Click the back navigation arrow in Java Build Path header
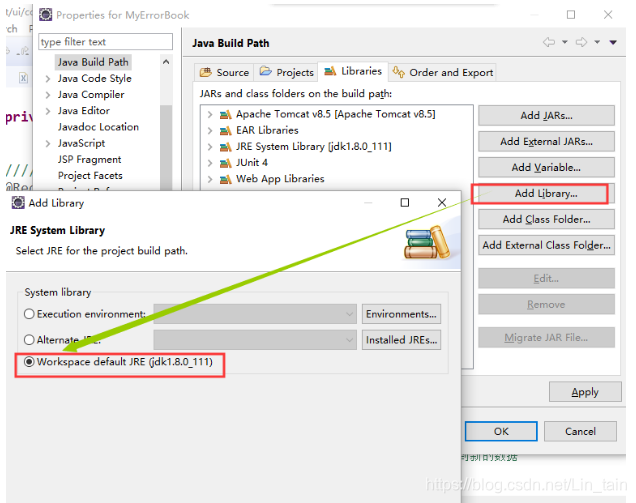Viewport: 636px width, 503px height. click(x=549, y=42)
